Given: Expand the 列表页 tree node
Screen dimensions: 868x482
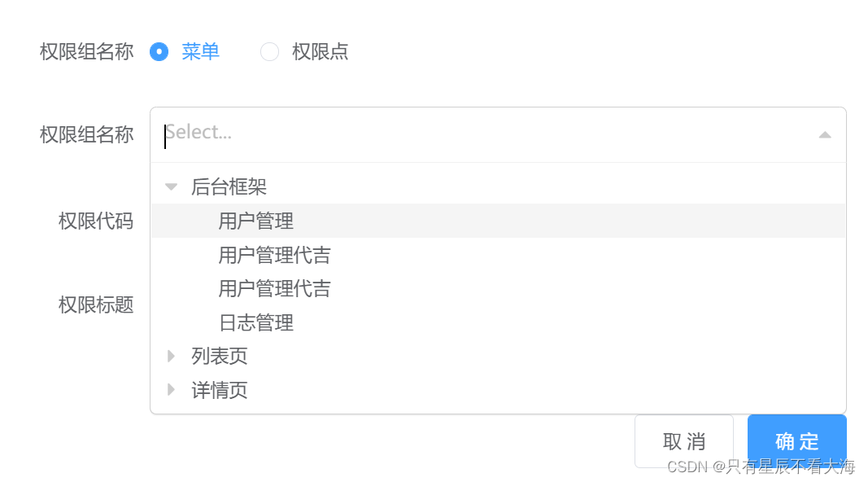Looking at the screenshot, I should pos(171,356).
